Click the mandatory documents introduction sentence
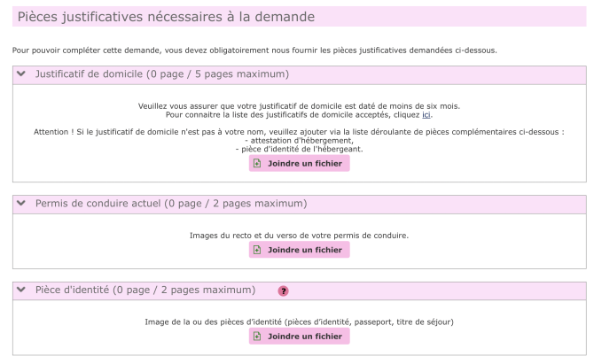Image resolution: width=594 pixels, height=364 pixels. pos(254,50)
